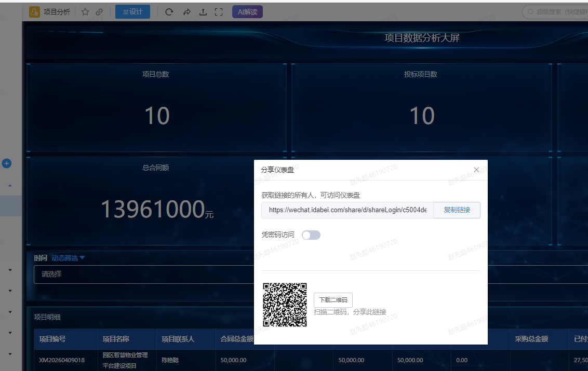
Task: Click the 项目分析 app icon
Action: 34,12
